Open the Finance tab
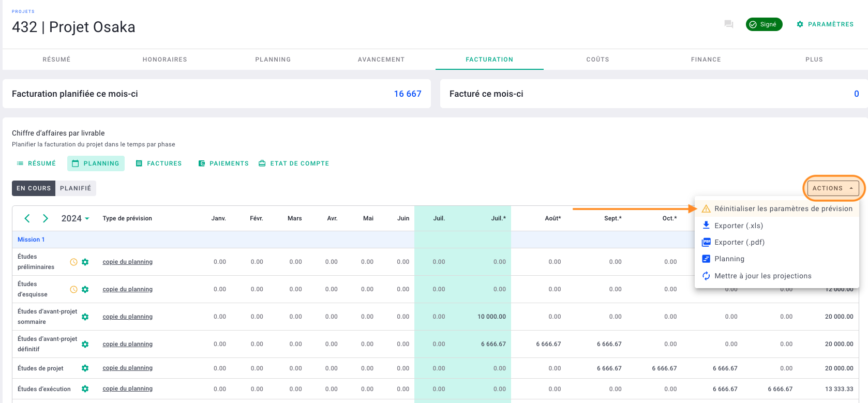Image resolution: width=868 pixels, height=403 pixels. pos(706,59)
